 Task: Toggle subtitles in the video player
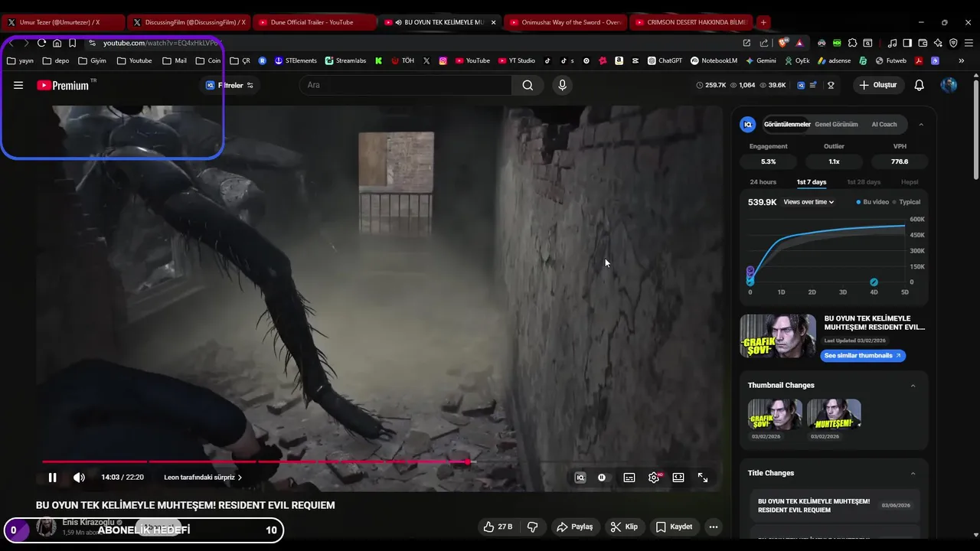[x=629, y=478]
